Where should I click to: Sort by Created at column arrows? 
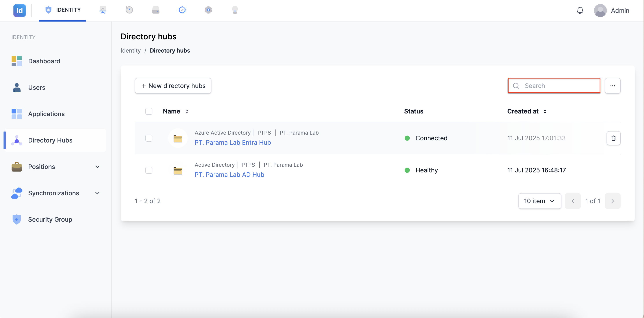coord(545,111)
